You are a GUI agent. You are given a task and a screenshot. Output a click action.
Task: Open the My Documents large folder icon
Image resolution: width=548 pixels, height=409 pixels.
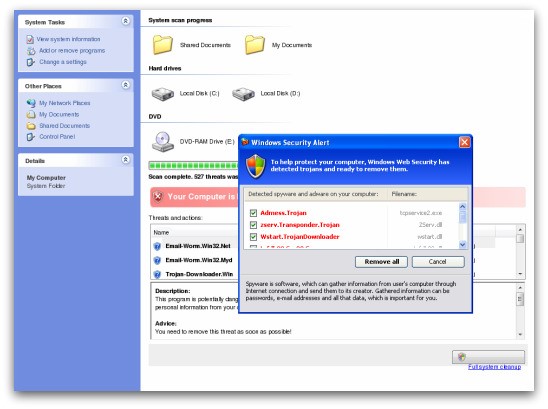pyautogui.click(x=254, y=45)
